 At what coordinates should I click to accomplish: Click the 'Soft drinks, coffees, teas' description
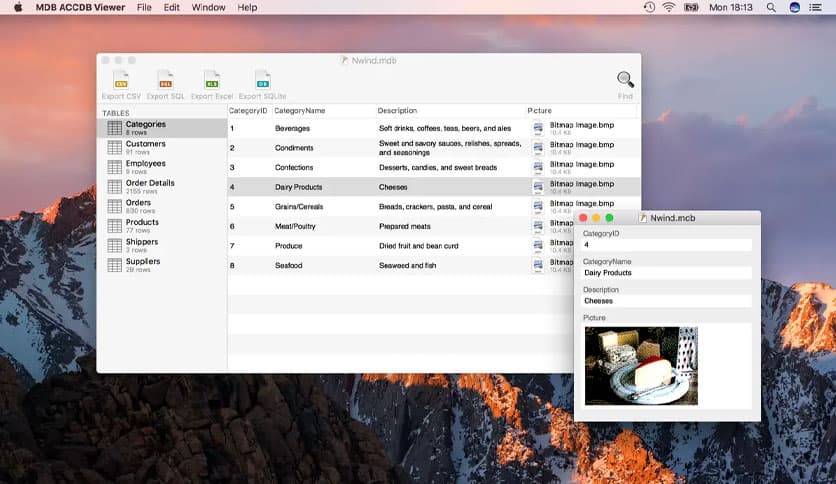[x=445, y=128]
